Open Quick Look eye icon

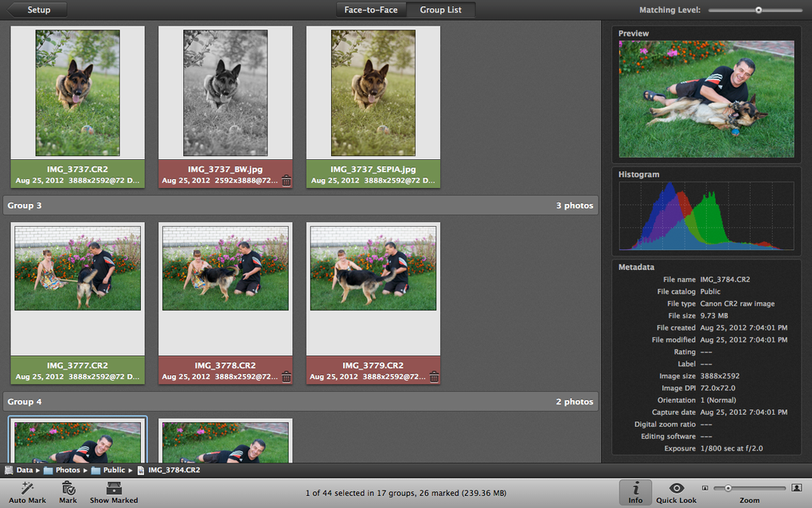coord(677,488)
